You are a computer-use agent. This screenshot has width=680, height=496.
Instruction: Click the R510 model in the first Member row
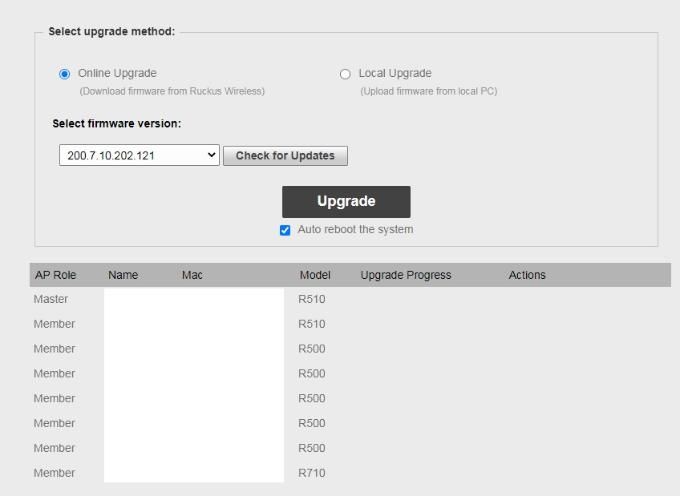click(312, 324)
